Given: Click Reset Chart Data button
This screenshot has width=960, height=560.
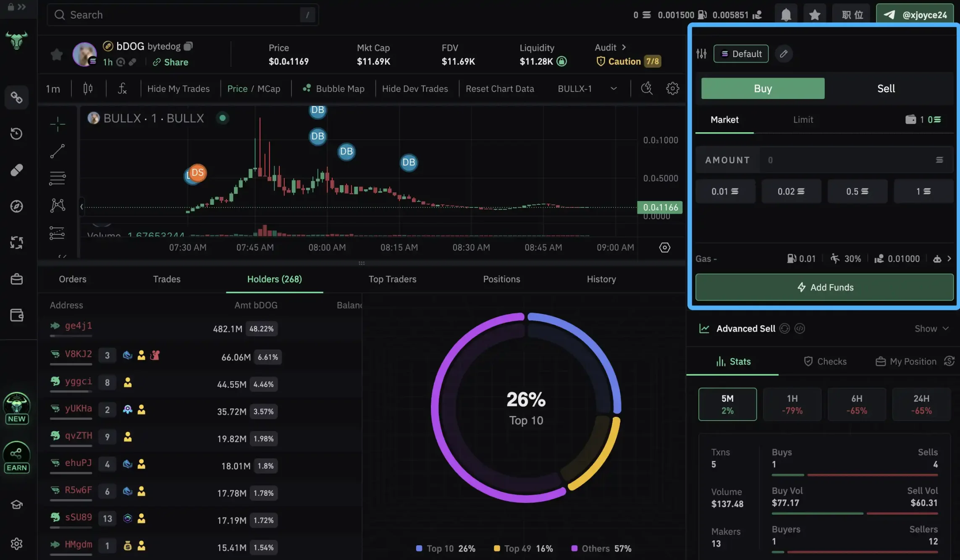Looking at the screenshot, I should 500,88.
